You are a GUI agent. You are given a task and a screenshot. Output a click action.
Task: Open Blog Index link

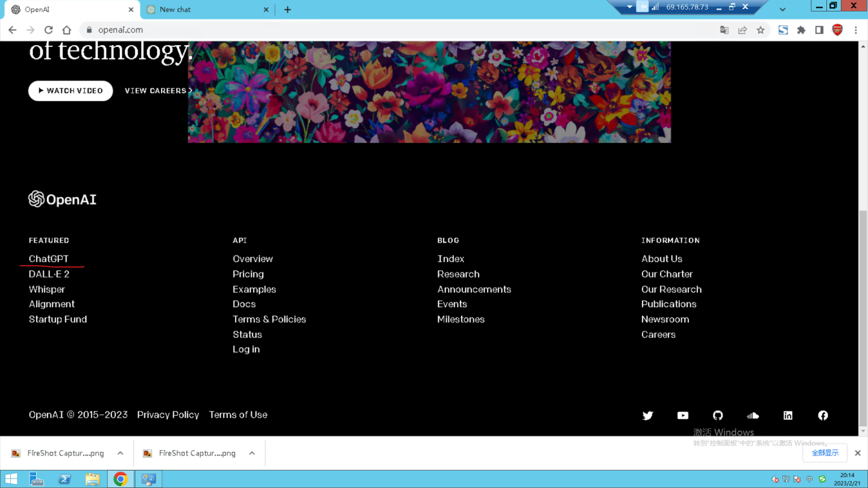[x=451, y=258]
